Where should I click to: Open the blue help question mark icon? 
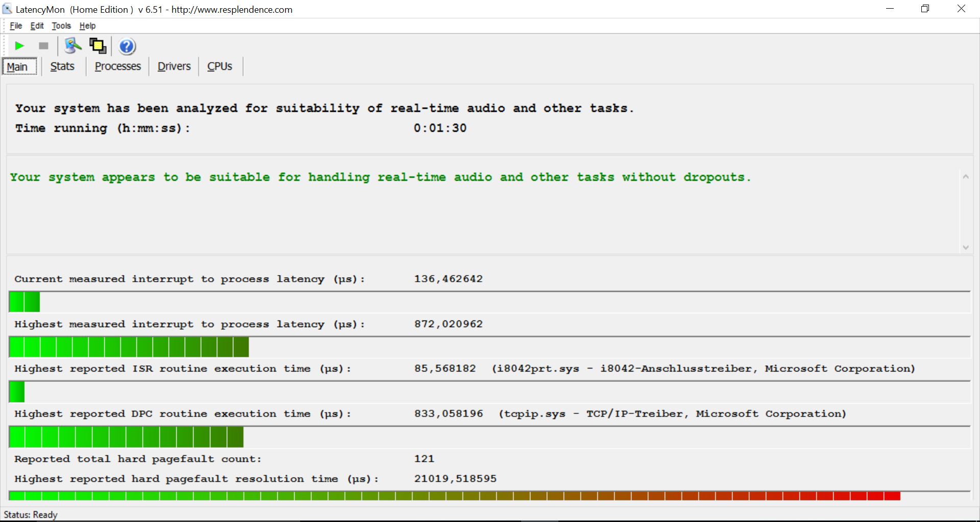point(127,46)
